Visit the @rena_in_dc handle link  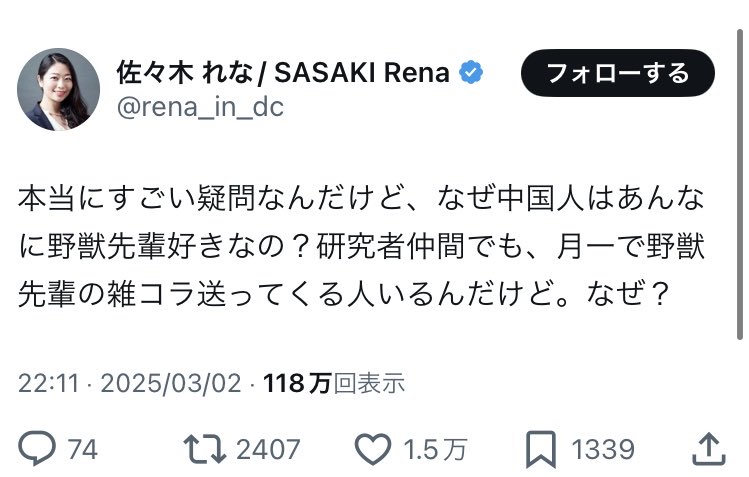200,107
